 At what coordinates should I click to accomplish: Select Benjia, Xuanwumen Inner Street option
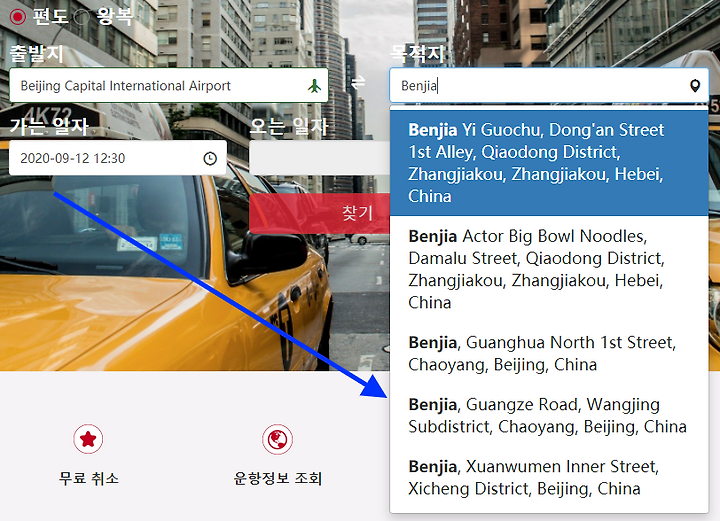pos(549,477)
